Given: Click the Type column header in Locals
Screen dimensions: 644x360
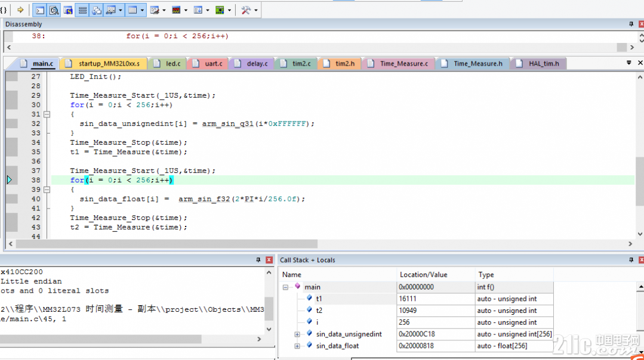Looking at the screenshot, I should pos(514,275).
